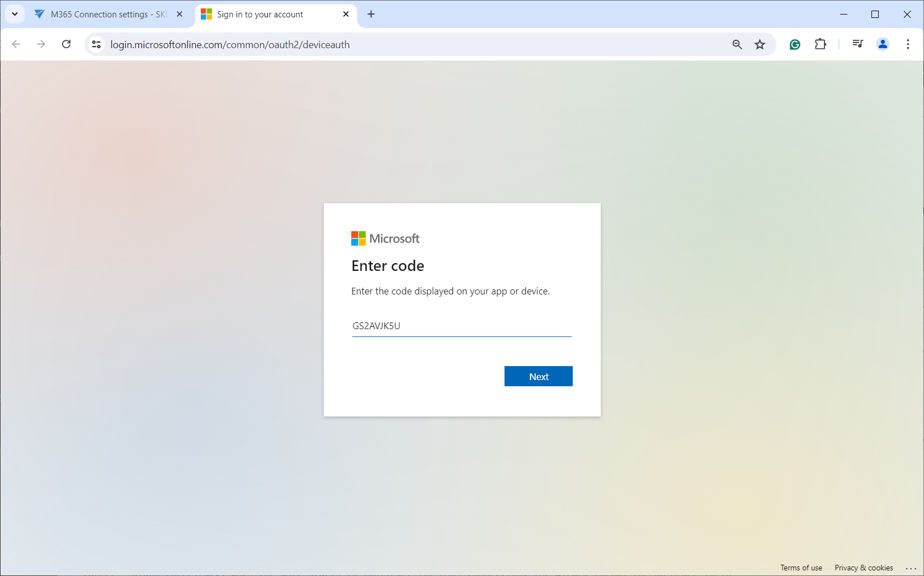Reload the current page
The width and height of the screenshot is (924, 576).
coord(66,44)
